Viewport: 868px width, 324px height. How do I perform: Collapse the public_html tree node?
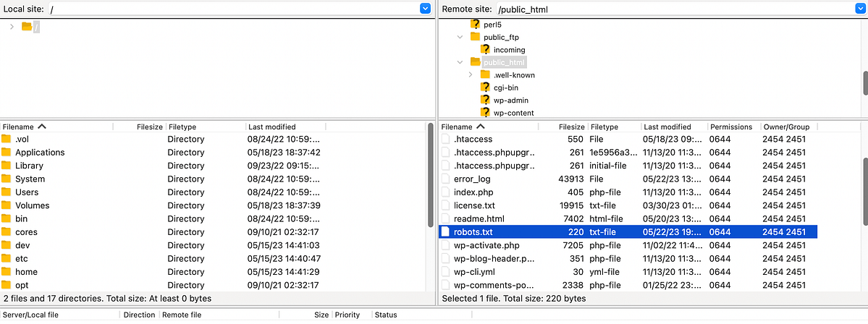coord(460,62)
